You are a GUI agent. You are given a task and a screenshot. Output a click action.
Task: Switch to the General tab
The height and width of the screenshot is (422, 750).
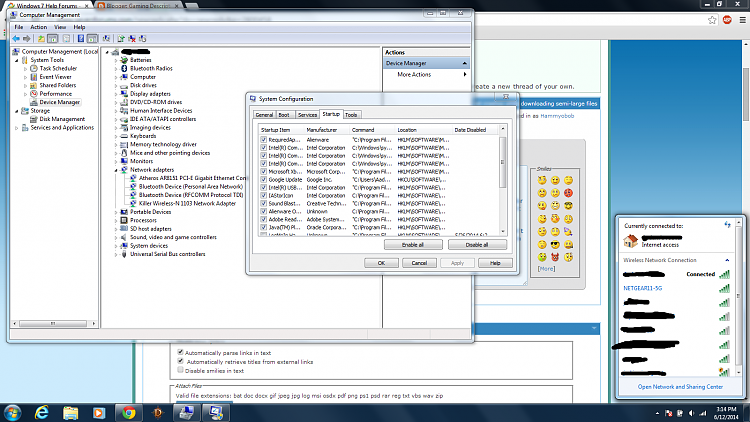click(x=264, y=115)
